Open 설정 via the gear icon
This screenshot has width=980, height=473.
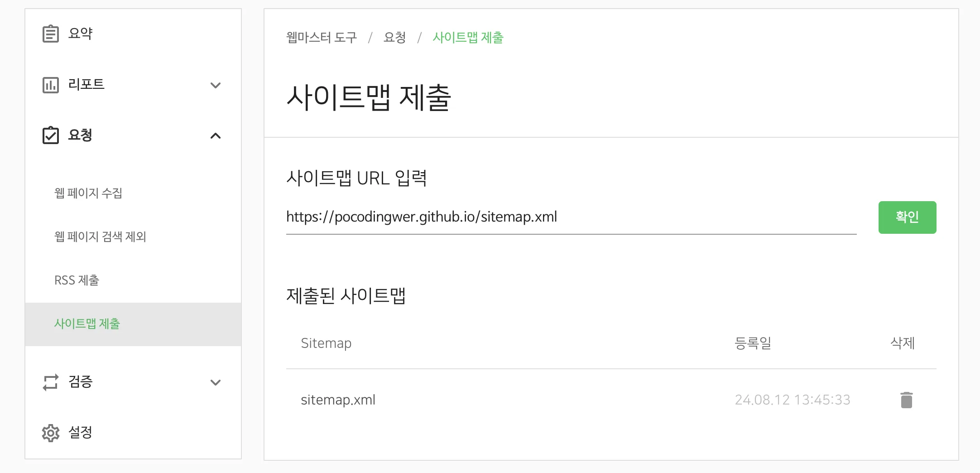click(x=51, y=433)
